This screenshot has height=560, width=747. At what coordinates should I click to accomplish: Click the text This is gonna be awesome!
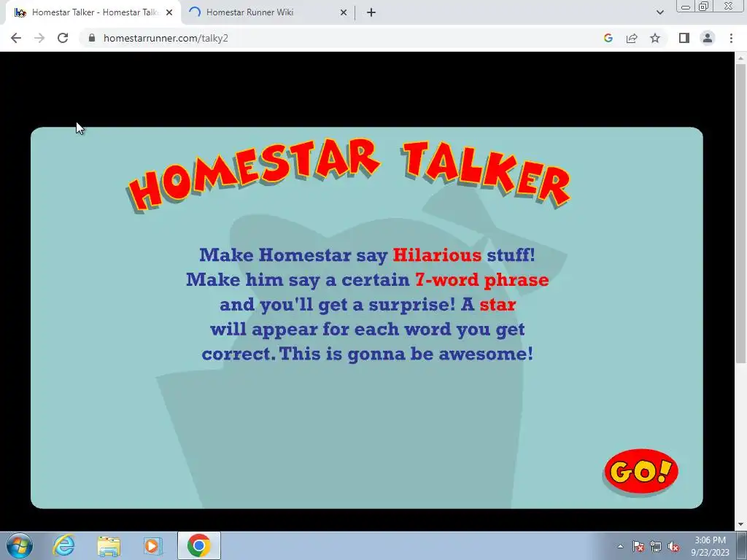pyautogui.click(x=406, y=354)
